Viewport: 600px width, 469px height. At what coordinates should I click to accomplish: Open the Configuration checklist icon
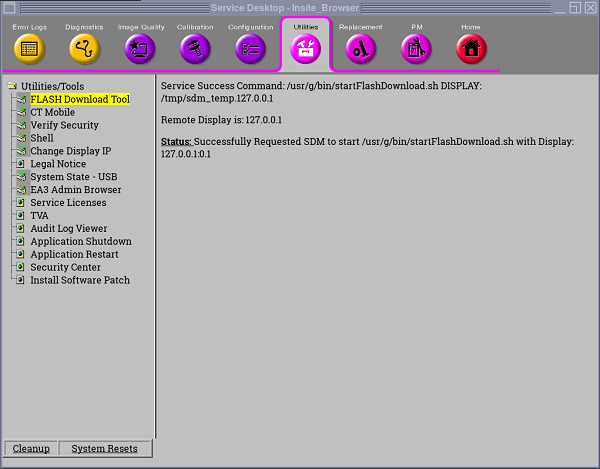pos(250,47)
